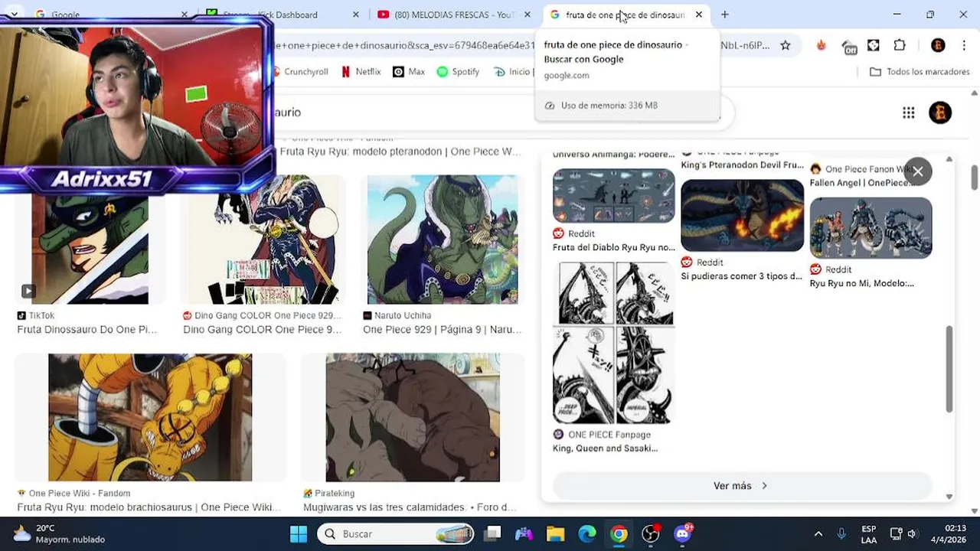Open the Google apps grid

tap(908, 112)
